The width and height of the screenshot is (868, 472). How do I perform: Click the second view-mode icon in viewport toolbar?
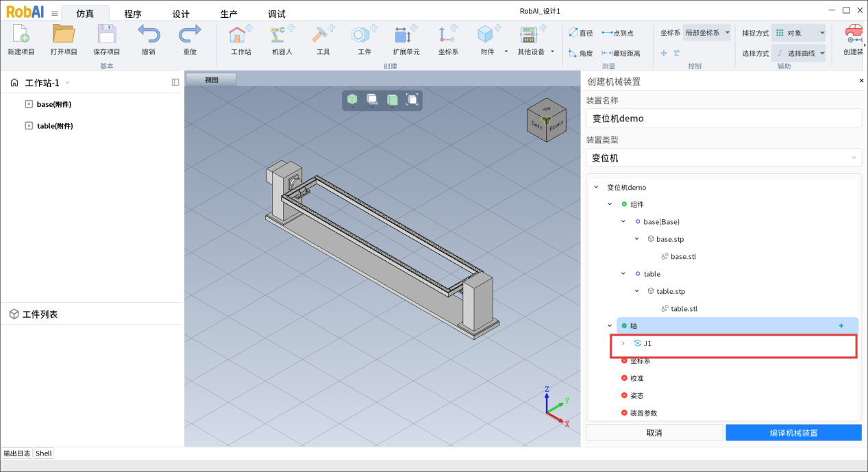372,100
